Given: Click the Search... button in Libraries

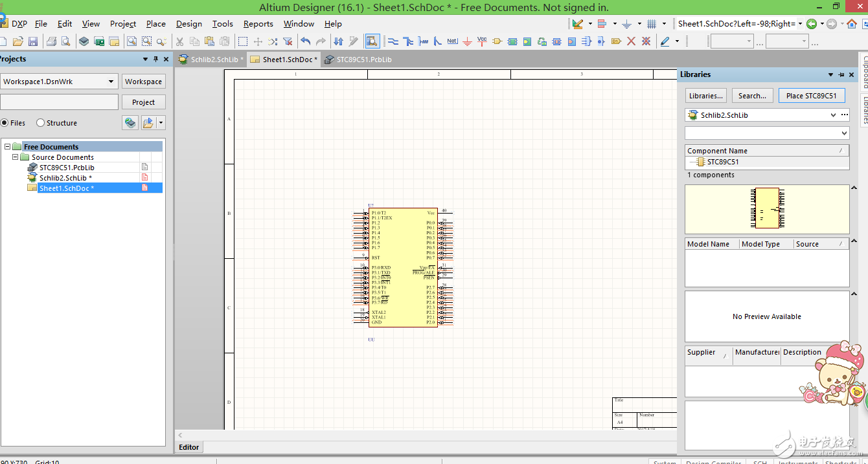Looking at the screenshot, I should click(752, 96).
